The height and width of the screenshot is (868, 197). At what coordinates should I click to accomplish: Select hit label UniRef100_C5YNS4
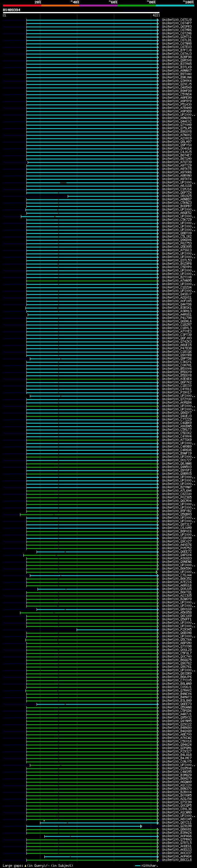[177, 94]
